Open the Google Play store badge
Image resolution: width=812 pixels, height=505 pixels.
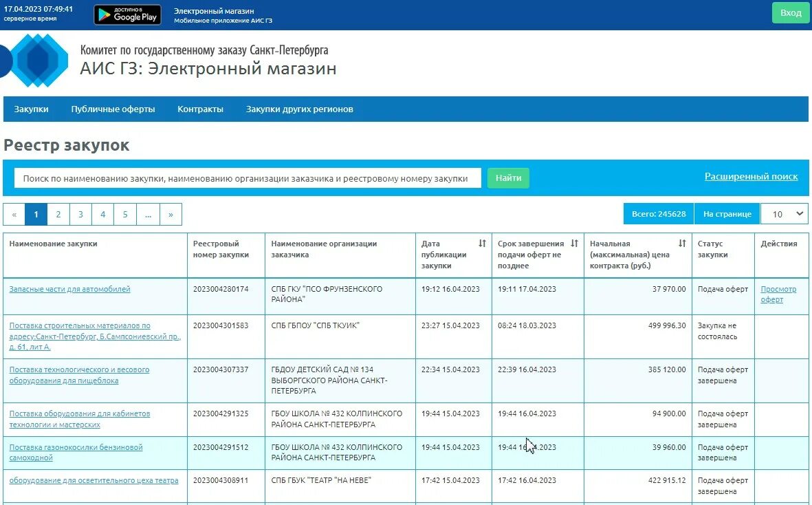point(127,14)
